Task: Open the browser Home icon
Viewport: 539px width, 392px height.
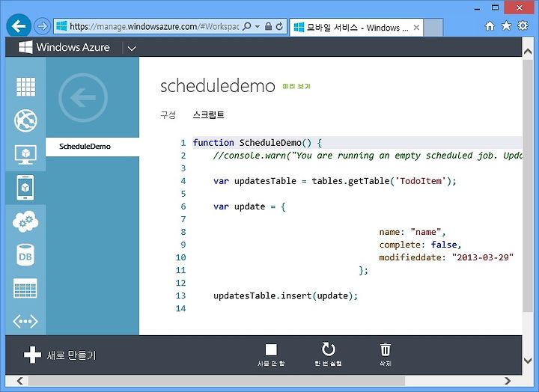Action: pos(490,25)
